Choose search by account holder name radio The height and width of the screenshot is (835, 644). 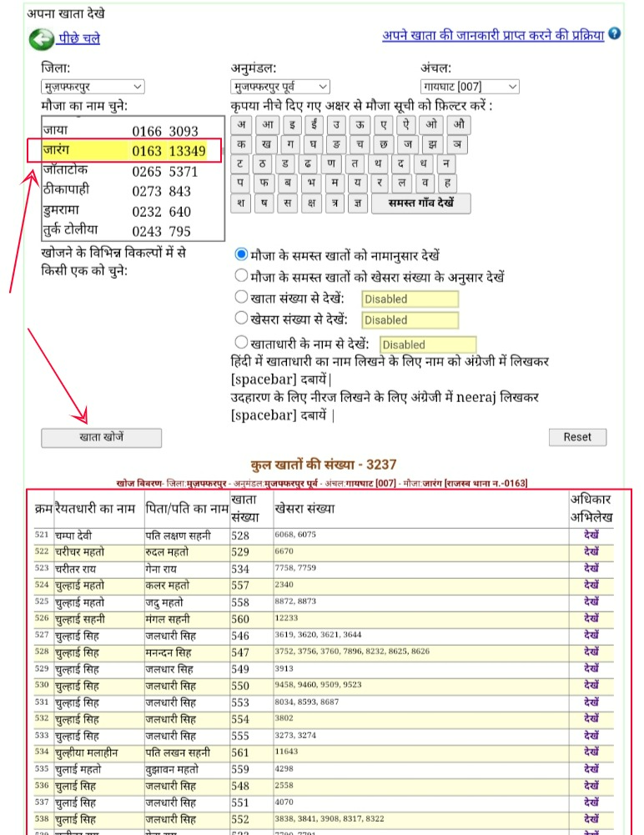pyautogui.click(x=242, y=342)
